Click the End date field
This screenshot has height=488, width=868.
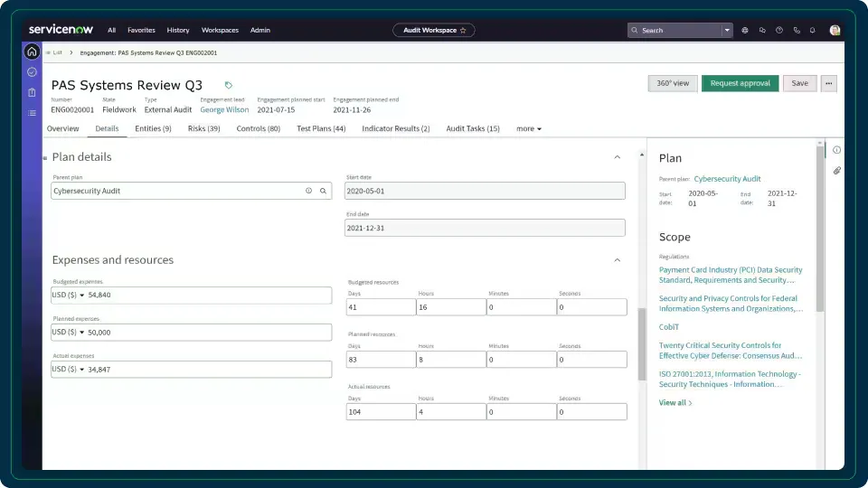pyautogui.click(x=485, y=228)
